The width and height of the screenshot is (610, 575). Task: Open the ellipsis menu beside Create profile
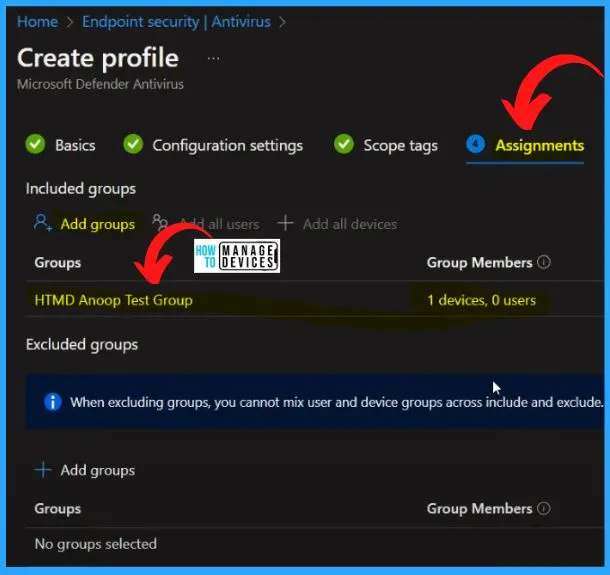point(213,59)
